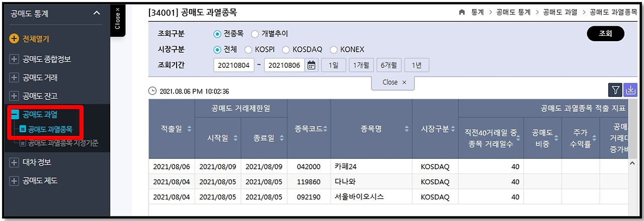The width and height of the screenshot is (644, 221).
Task: Select the 전체 market radio button
Action: [217, 50]
